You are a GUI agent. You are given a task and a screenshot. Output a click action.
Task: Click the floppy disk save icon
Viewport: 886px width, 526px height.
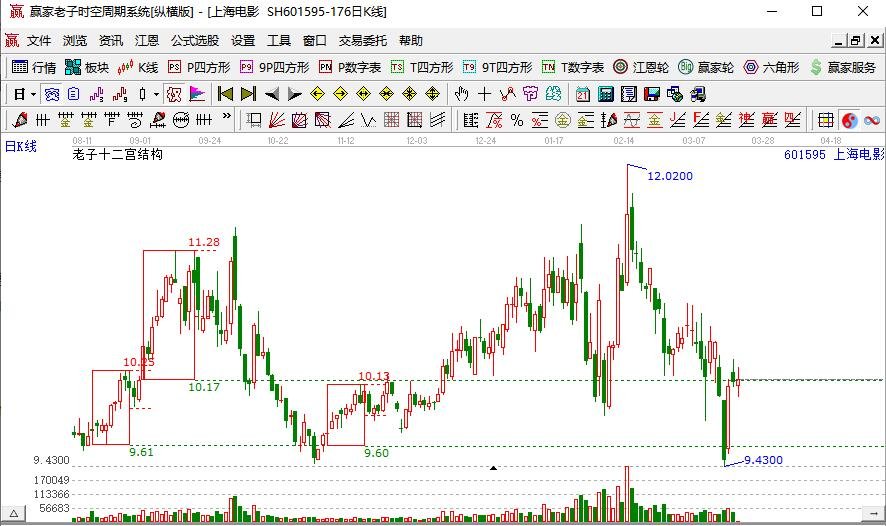click(652, 94)
